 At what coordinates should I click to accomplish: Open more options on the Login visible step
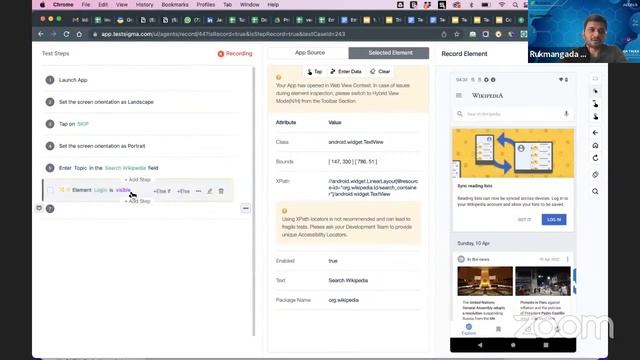[x=198, y=191]
